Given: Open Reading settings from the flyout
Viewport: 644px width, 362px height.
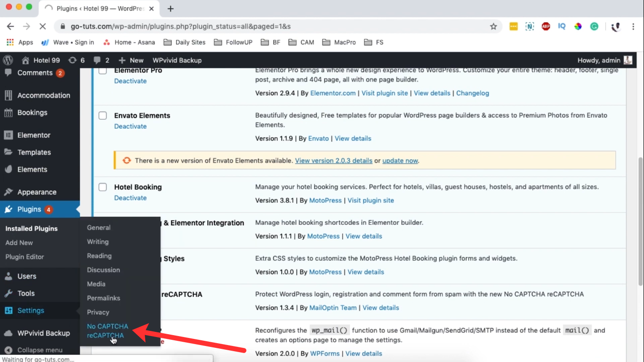Looking at the screenshot, I should pyautogui.click(x=99, y=256).
